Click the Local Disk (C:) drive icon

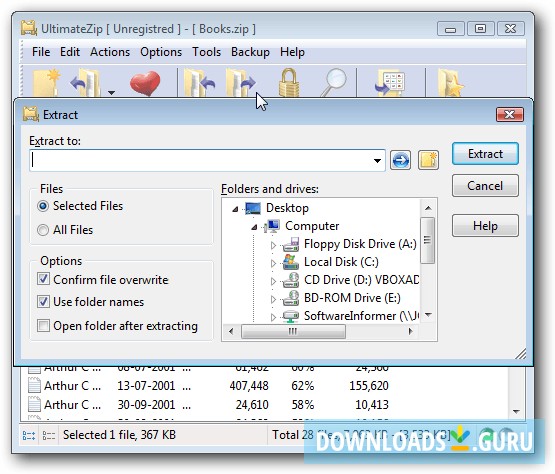click(x=291, y=262)
